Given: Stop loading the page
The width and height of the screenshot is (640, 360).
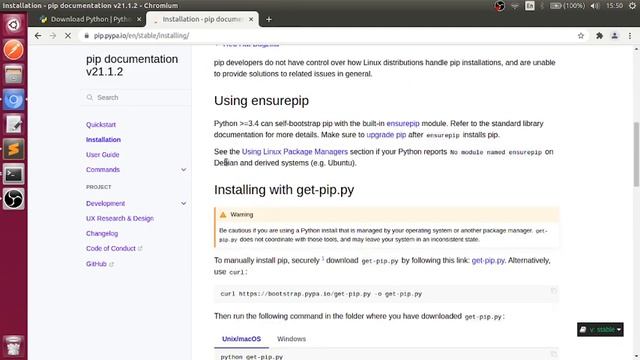Looking at the screenshot, I should click(68, 36).
